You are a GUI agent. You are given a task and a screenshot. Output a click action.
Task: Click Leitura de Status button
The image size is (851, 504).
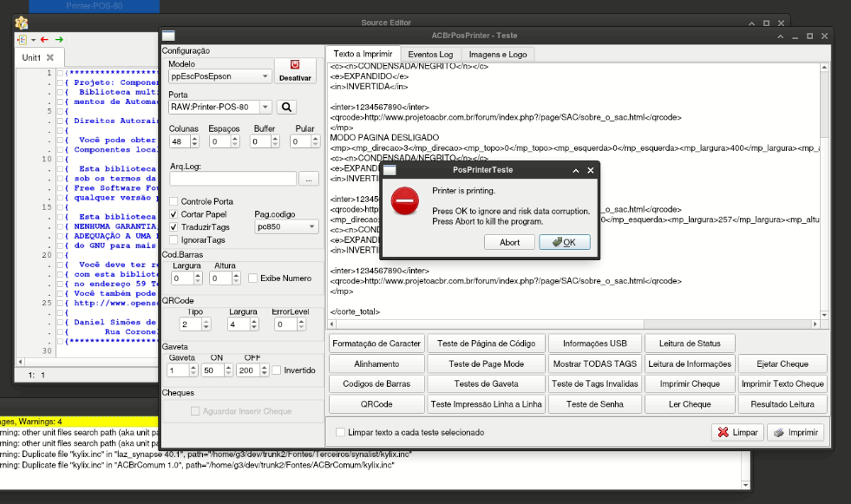click(690, 344)
